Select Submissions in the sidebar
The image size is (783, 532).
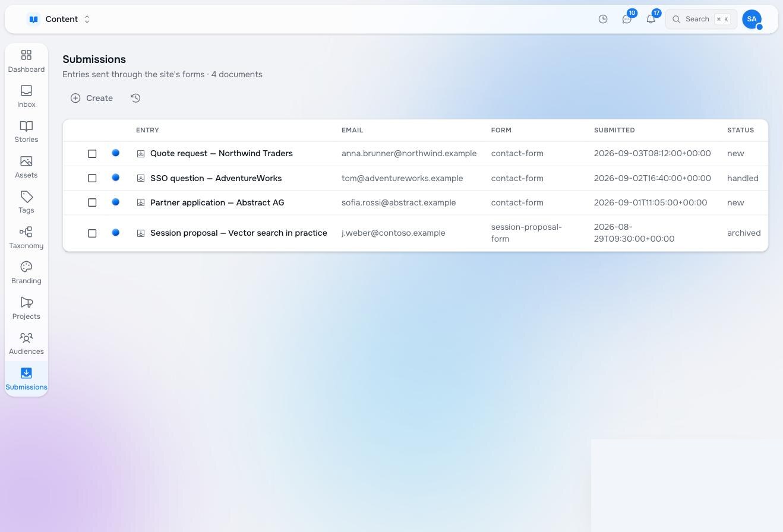coord(26,379)
